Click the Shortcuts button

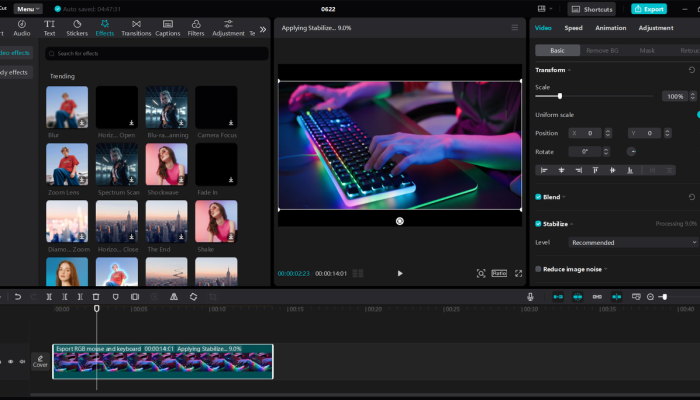pyautogui.click(x=594, y=8)
